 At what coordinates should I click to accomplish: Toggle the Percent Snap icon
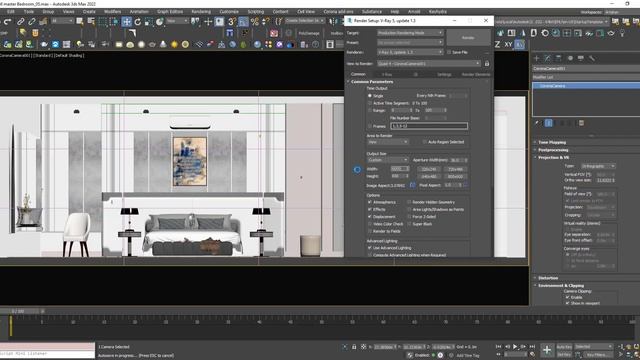pyautogui.click(x=255, y=22)
